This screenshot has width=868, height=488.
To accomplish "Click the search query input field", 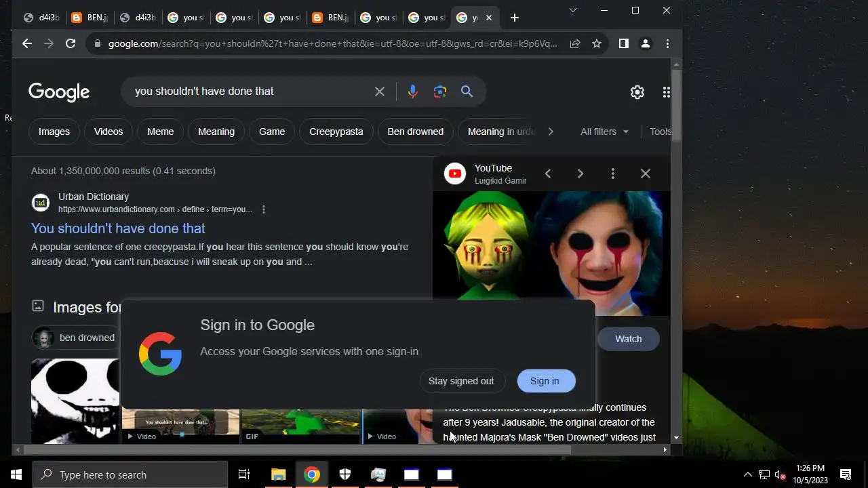I will (251, 91).
